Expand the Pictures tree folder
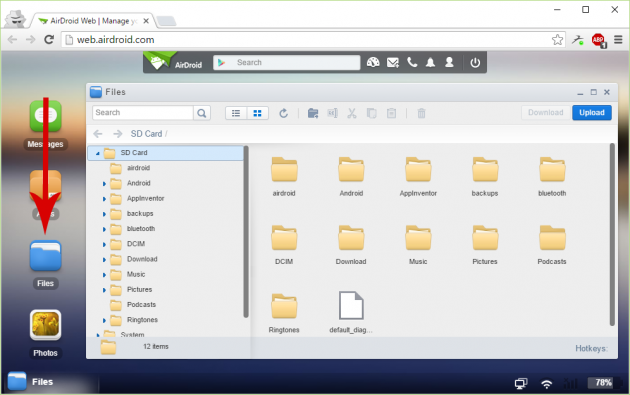 point(104,290)
